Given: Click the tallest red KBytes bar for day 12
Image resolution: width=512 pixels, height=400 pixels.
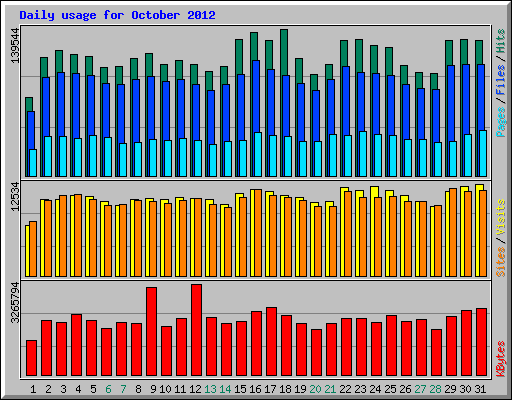Looking at the screenshot, I should click(x=196, y=330).
